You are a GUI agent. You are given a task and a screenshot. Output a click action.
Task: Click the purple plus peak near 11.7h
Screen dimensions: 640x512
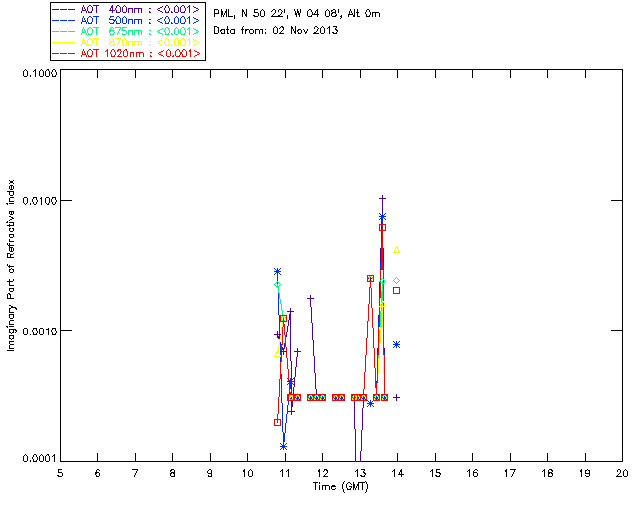[311, 298]
